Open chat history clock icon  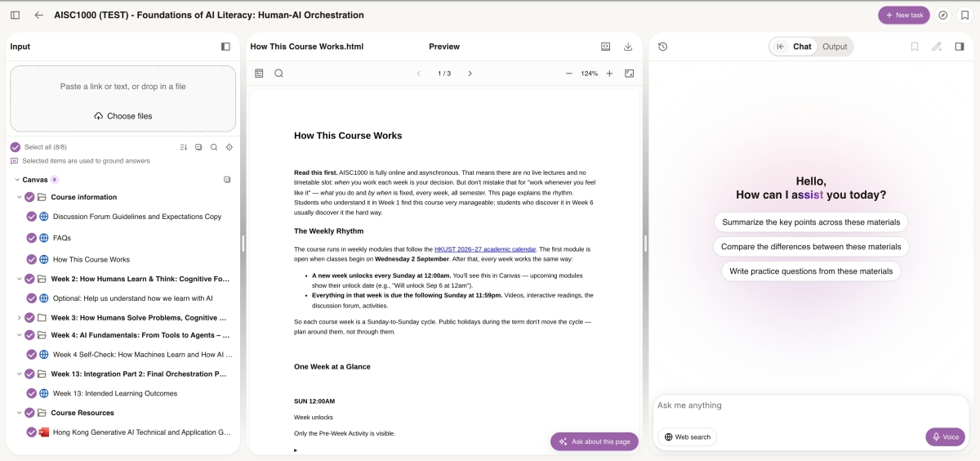pyautogui.click(x=662, y=47)
